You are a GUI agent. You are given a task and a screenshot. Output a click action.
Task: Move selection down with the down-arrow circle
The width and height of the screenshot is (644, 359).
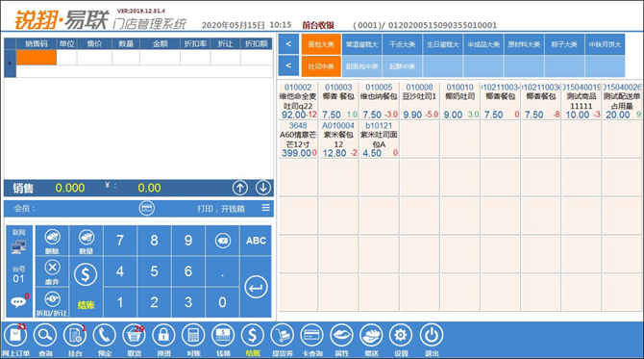(x=263, y=188)
